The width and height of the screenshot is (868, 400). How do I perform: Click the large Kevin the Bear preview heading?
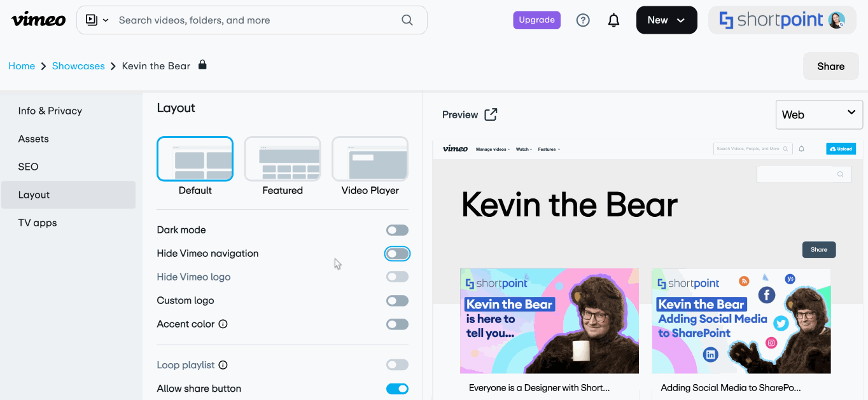click(x=570, y=205)
